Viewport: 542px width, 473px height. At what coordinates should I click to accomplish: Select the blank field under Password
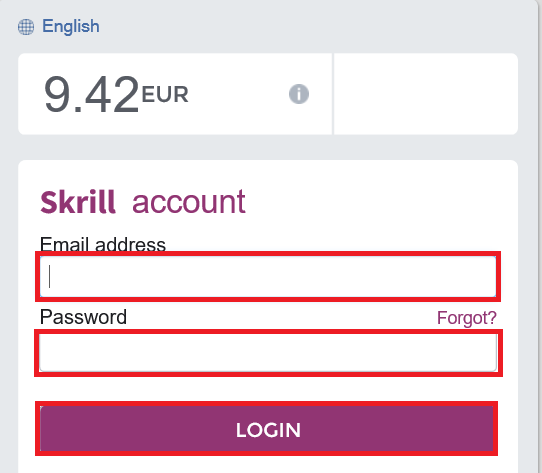[268, 353]
